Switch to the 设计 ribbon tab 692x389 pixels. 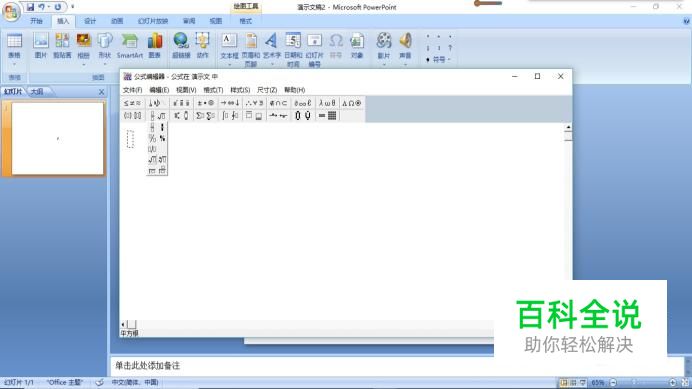tap(90, 21)
